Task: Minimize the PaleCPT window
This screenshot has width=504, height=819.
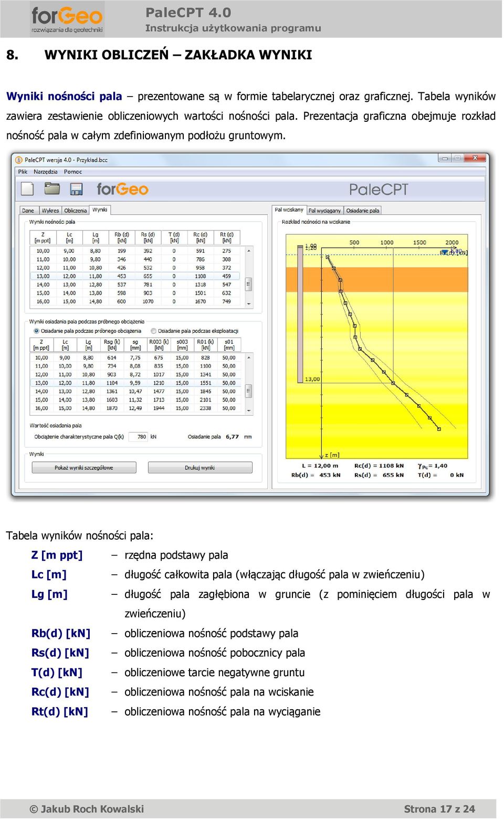Action: (445, 158)
